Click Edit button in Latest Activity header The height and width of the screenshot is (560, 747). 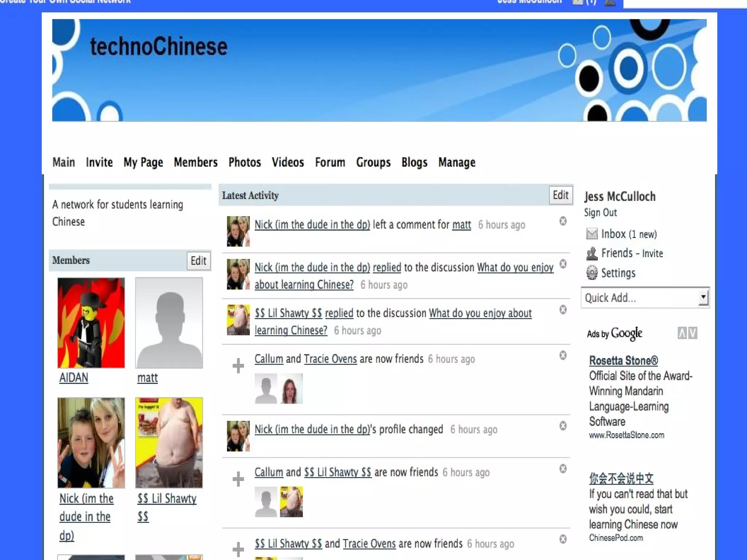pyautogui.click(x=560, y=195)
